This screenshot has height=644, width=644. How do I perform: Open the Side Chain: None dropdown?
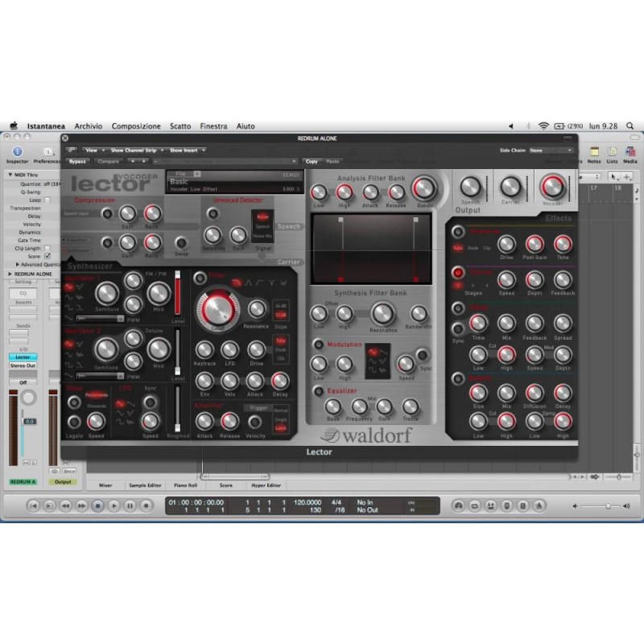click(551, 151)
